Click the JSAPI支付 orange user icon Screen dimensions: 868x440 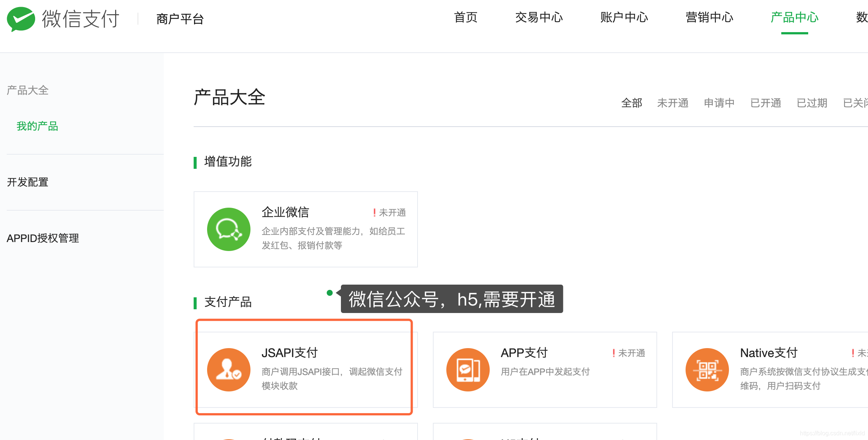[229, 369]
